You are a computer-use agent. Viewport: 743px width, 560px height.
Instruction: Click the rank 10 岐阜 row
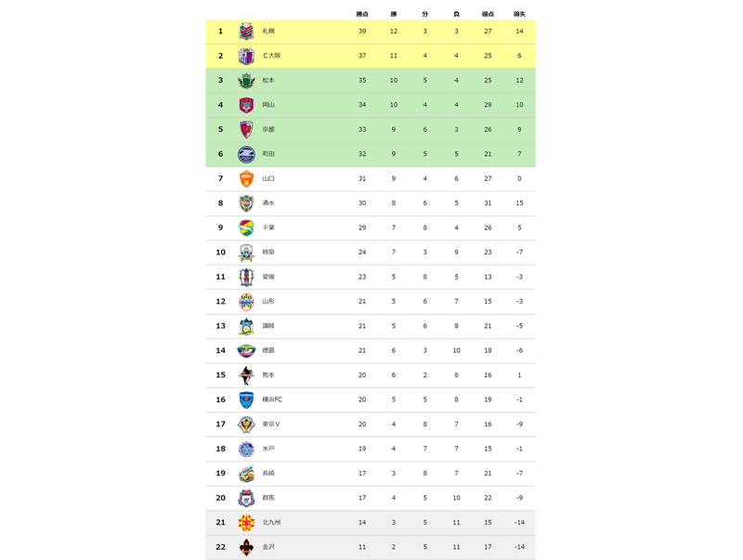tap(370, 253)
